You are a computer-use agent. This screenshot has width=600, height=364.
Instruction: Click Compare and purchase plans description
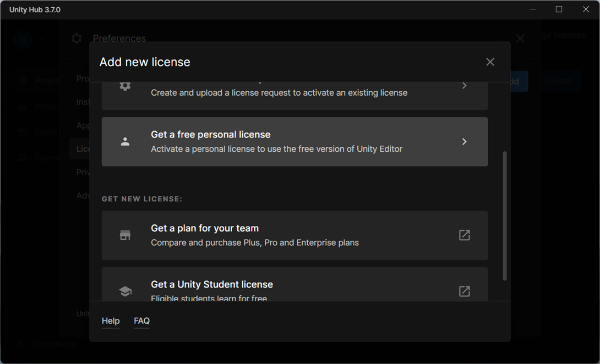coord(255,243)
